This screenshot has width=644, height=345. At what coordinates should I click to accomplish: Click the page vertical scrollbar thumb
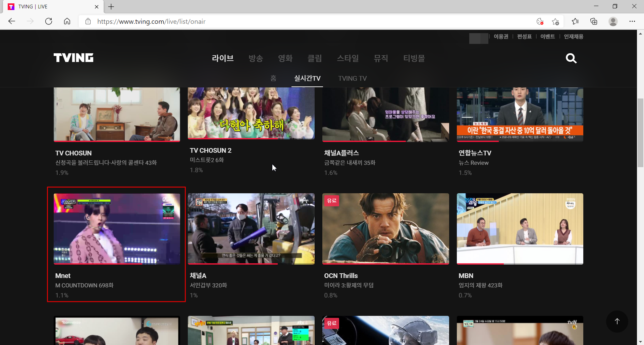(x=640, y=133)
